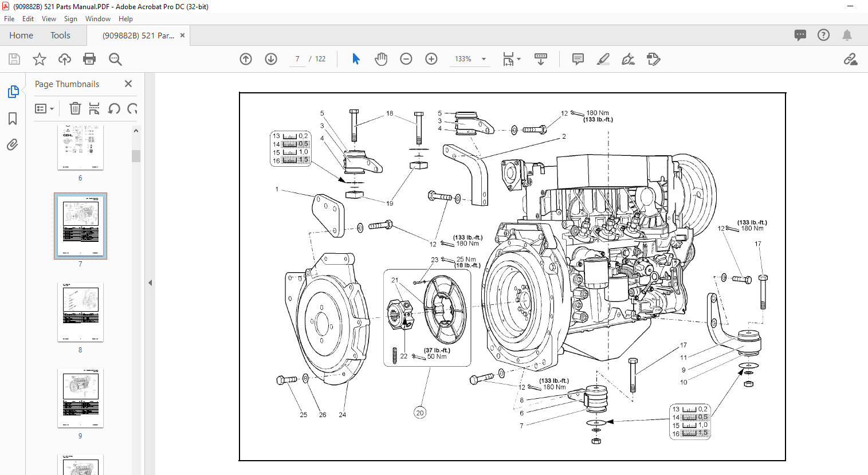Open the Edit menu
Viewport: 868px width, 475px height.
click(x=28, y=19)
